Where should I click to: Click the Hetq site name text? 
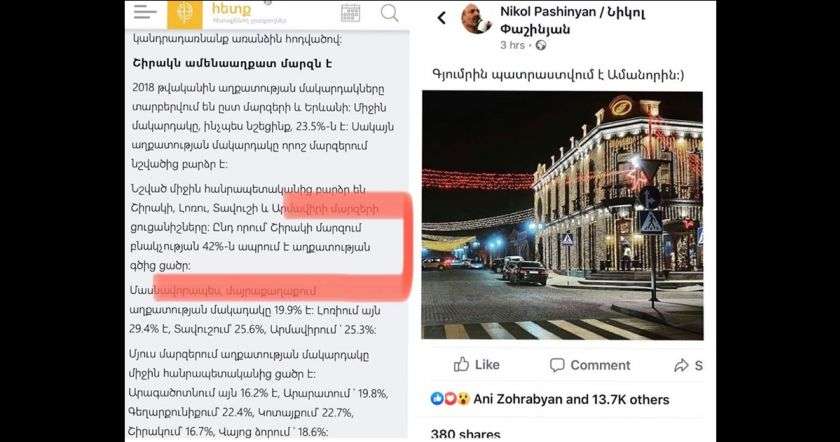tap(231, 9)
